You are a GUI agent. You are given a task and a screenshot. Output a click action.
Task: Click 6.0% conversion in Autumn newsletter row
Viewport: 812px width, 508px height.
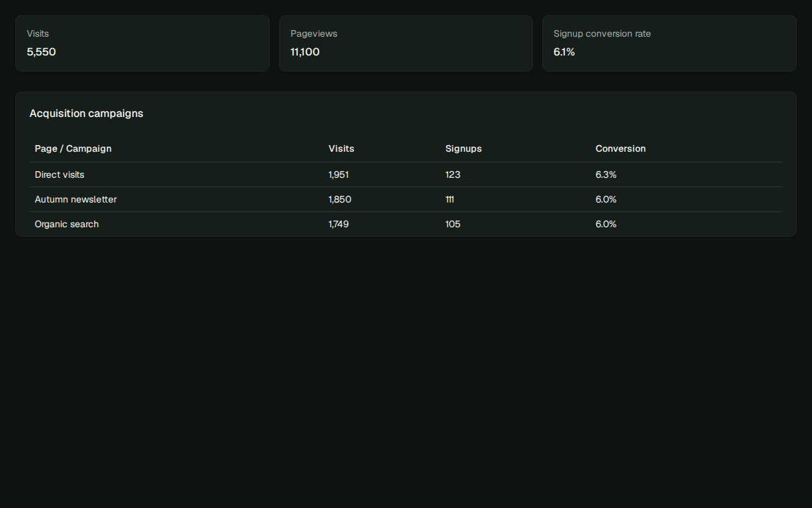tap(606, 199)
